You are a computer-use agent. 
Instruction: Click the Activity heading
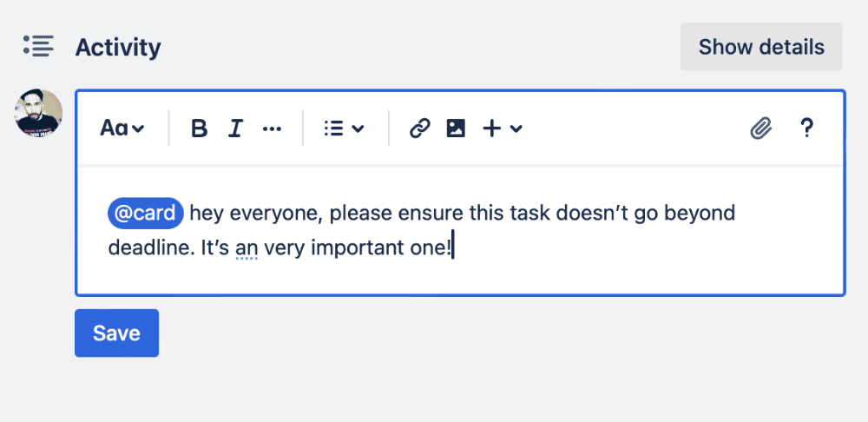(x=118, y=47)
